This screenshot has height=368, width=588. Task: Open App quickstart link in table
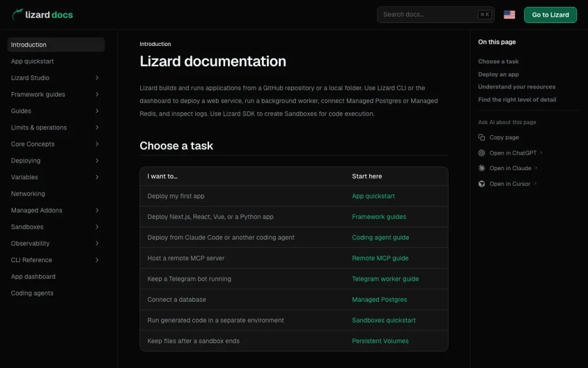pyautogui.click(x=373, y=196)
